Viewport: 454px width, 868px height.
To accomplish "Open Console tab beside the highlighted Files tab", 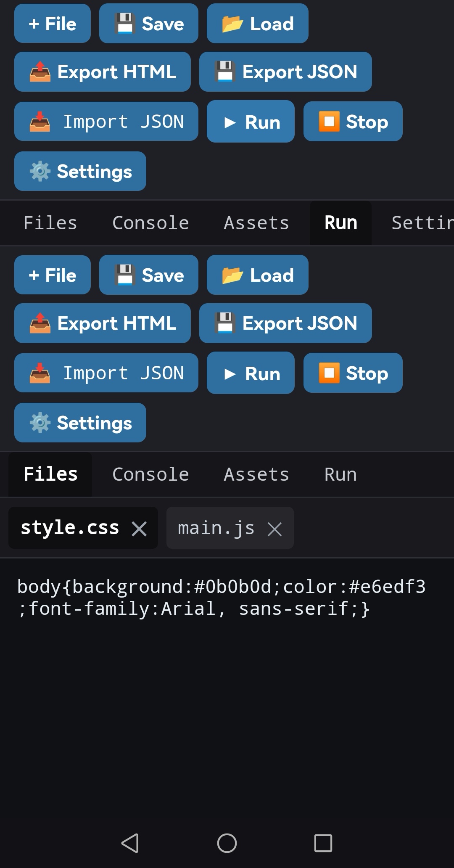I will click(150, 474).
